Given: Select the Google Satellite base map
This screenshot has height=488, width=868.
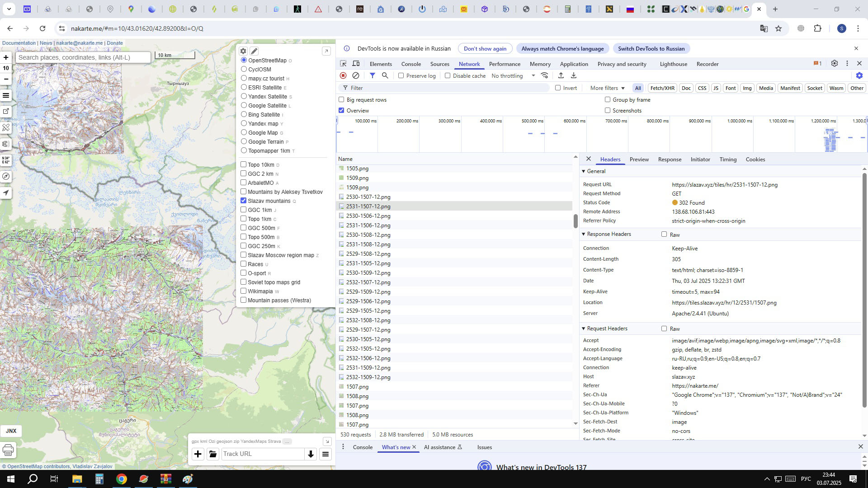Looking at the screenshot, I should click(x=244, y=105).
